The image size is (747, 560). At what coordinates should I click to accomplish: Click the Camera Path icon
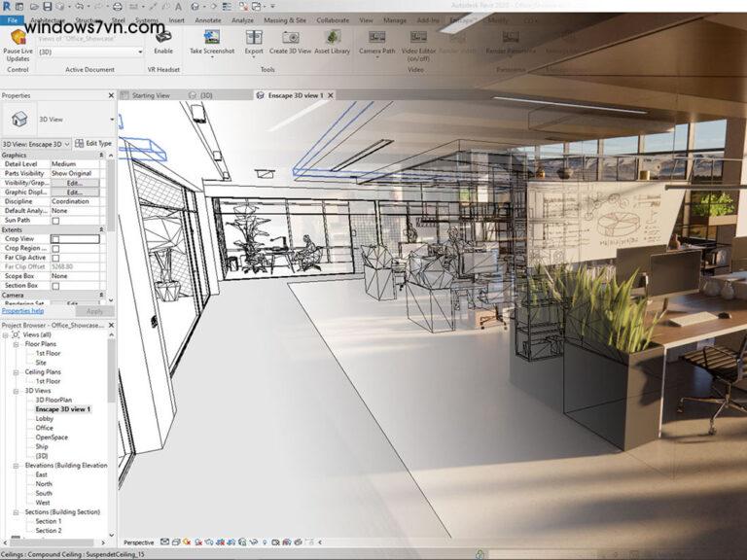376,37
